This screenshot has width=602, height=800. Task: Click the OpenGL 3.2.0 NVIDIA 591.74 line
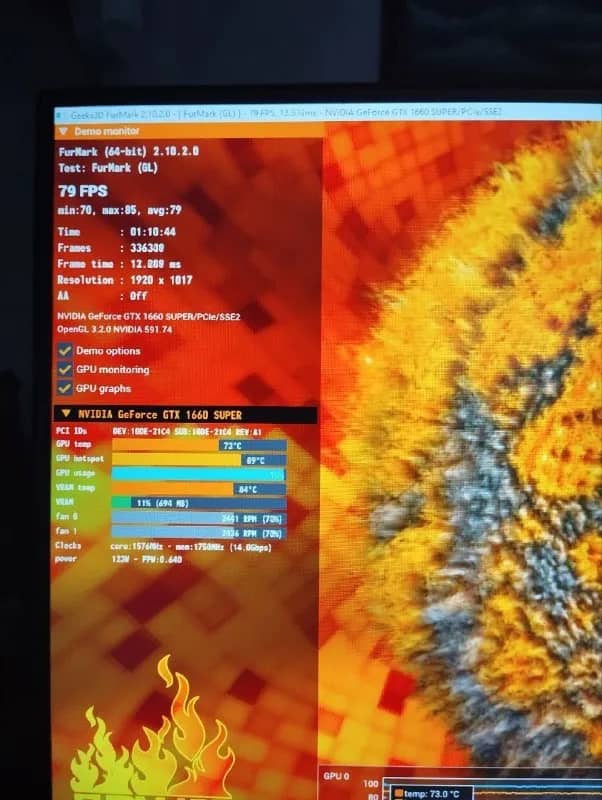114,330
